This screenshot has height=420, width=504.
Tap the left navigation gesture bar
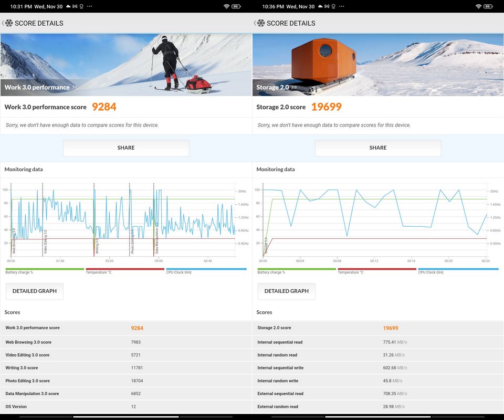click(126, 417)
